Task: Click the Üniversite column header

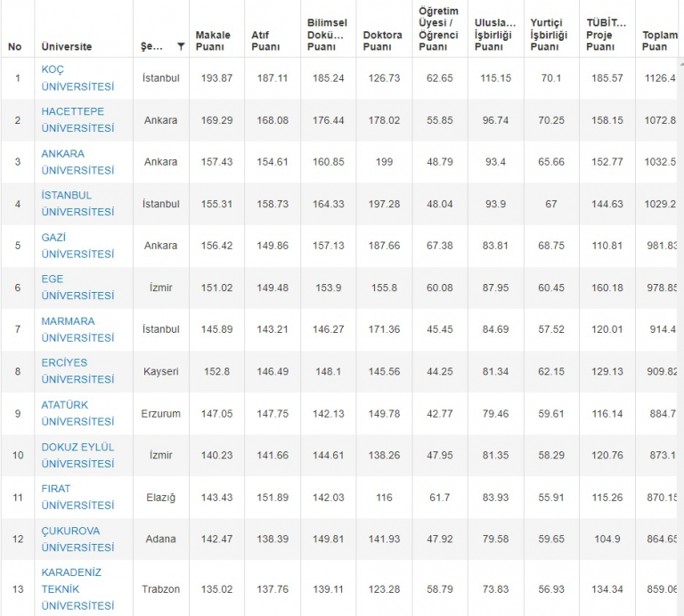Action: tap(67, 46)
